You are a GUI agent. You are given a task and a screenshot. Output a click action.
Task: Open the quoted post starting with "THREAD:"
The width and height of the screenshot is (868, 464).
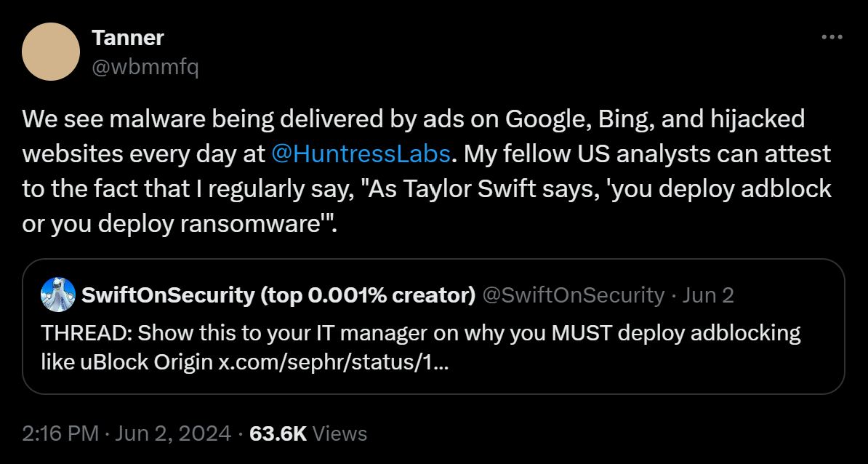tap(433, 333)
